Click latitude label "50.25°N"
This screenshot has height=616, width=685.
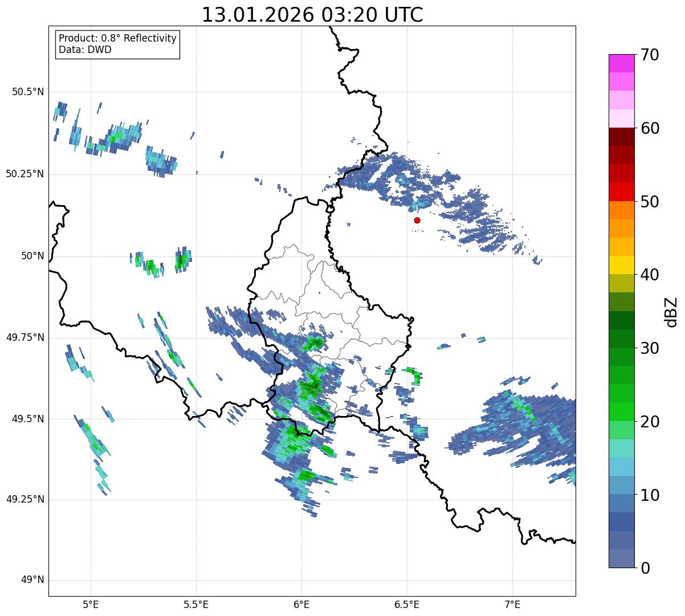click(x=25, y=174)
